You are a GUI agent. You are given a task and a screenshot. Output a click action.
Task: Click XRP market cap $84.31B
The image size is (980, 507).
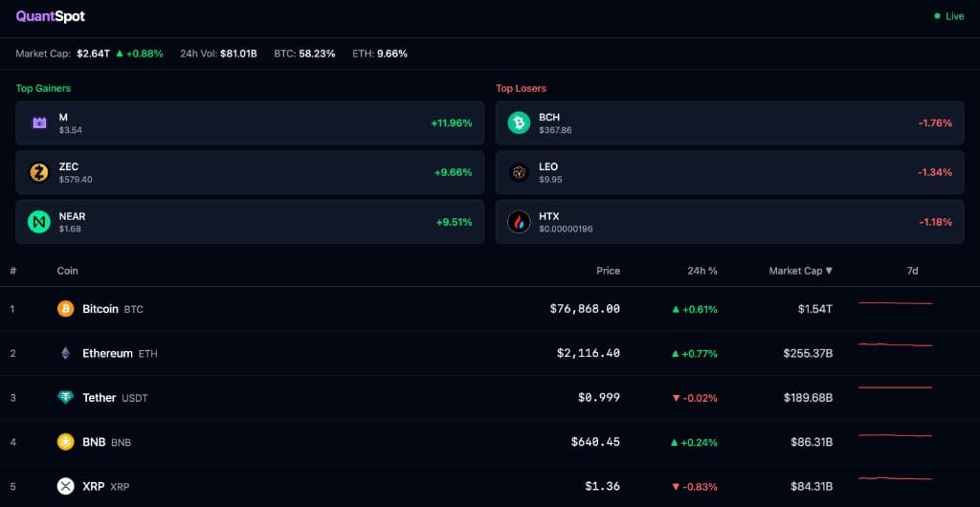pyautogui.click(x=812, y=486)
